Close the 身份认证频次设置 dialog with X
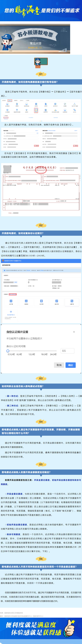 (x=74, y=332)
